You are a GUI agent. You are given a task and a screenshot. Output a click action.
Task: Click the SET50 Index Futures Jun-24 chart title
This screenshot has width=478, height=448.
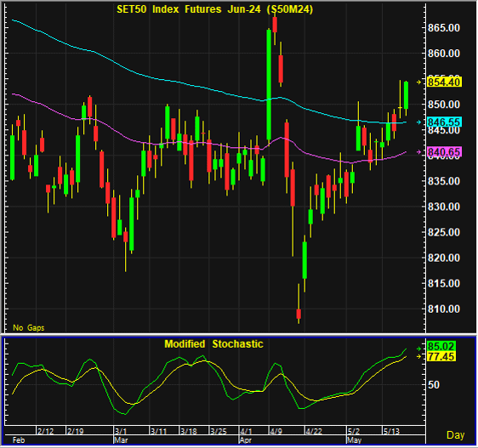point(215,9)
